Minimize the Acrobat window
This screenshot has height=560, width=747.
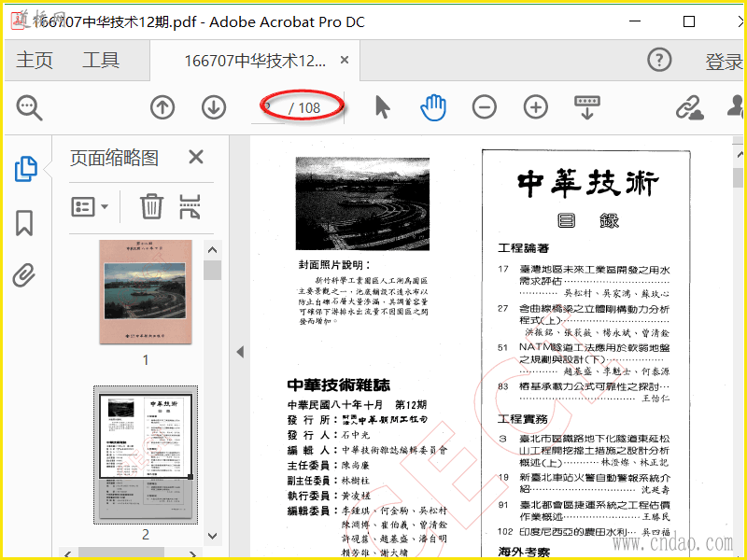click(634, 21)
